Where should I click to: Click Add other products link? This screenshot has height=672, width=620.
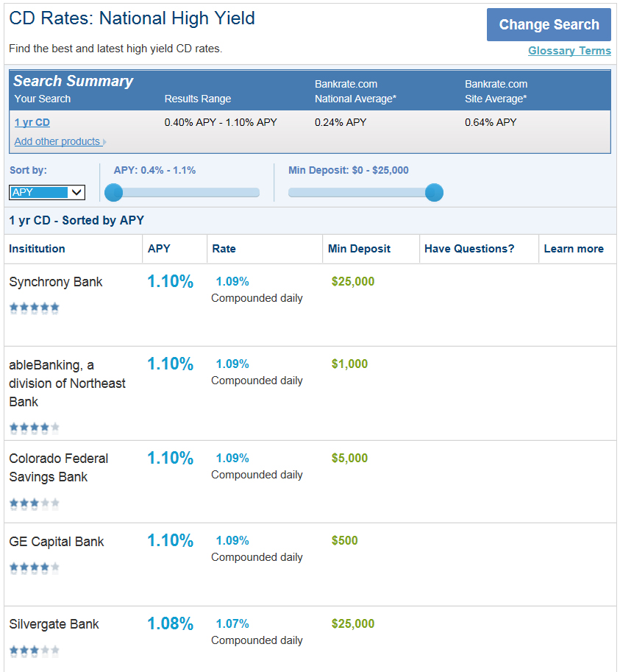[57, 141]
